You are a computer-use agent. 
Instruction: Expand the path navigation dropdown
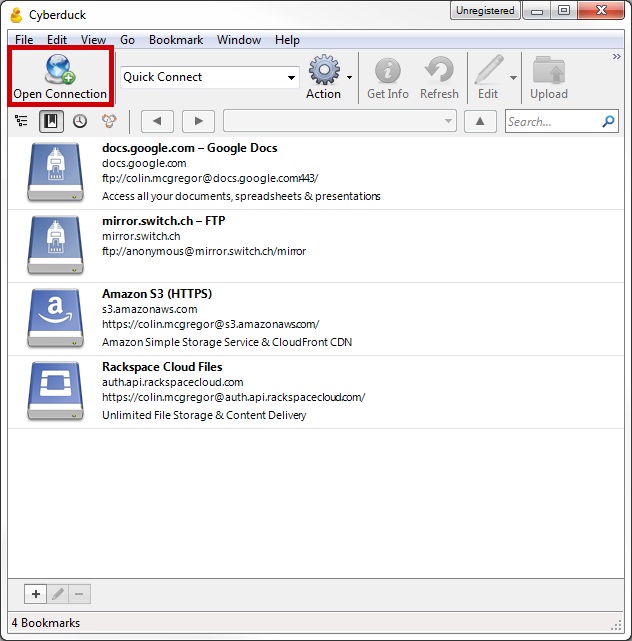click(x=448, y=122)
